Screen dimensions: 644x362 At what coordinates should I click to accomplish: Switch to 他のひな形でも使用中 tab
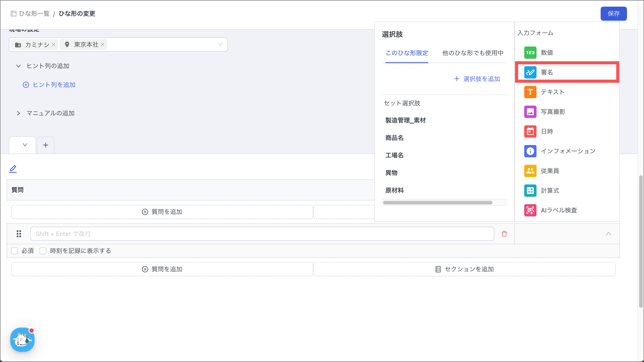[x=473, y=53]
